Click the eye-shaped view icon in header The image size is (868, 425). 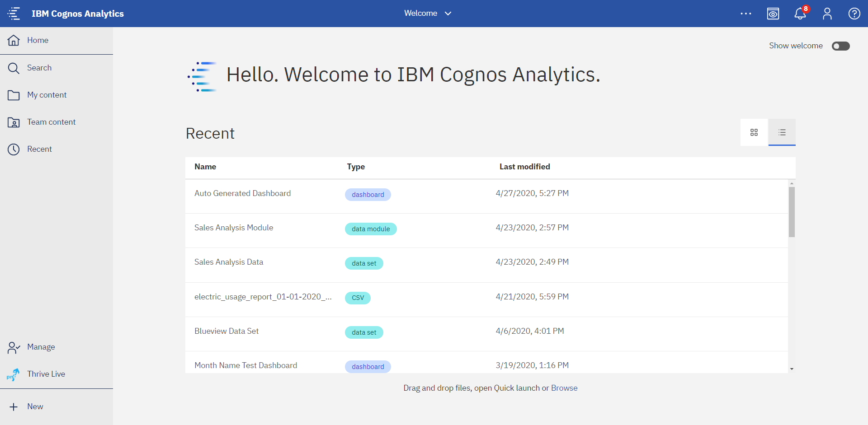click(x=773, y=14)
